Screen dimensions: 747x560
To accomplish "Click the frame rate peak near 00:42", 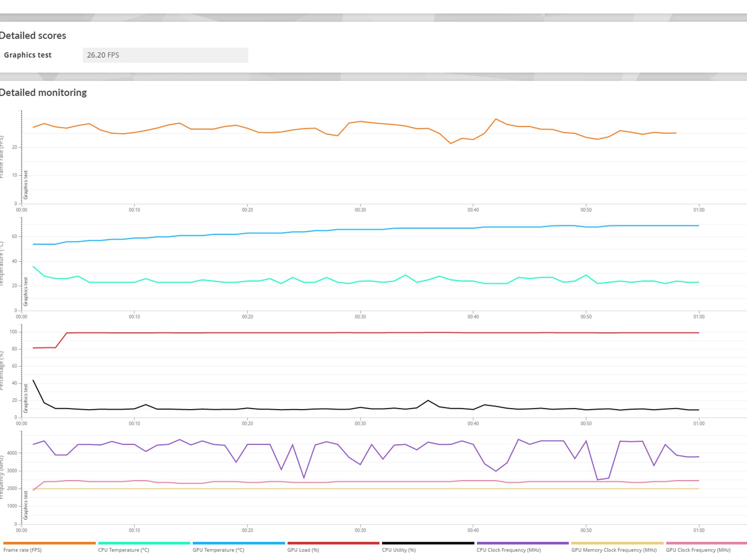I will (496, 119).
